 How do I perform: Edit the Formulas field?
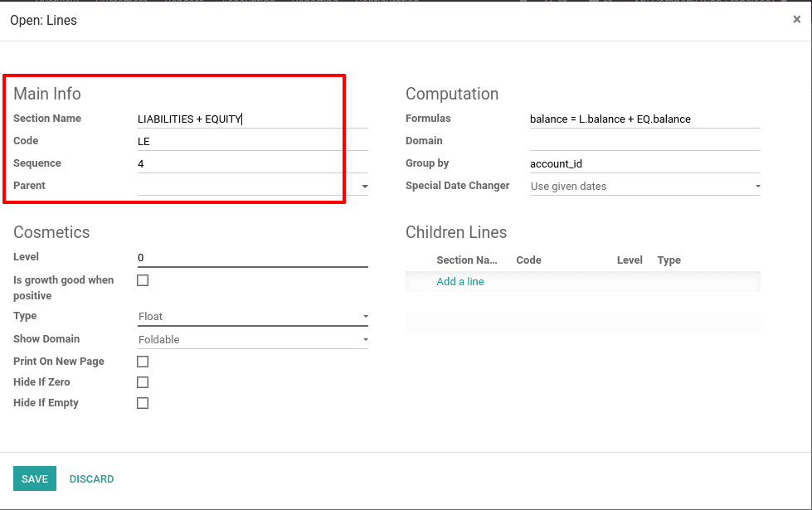[x=645, y=119]
